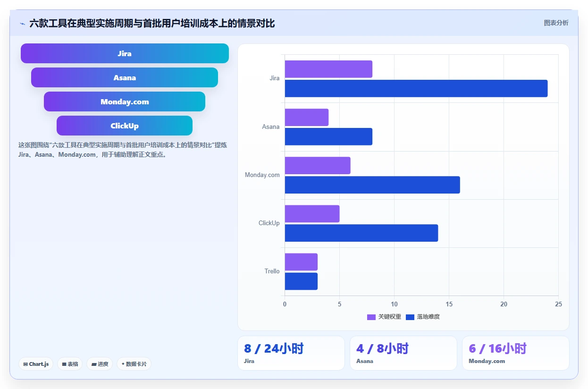Image resolution: width=588 pixels, height=389 pixels.
Task: Click the Jira y-axis label
Action: tap(275, 78)
